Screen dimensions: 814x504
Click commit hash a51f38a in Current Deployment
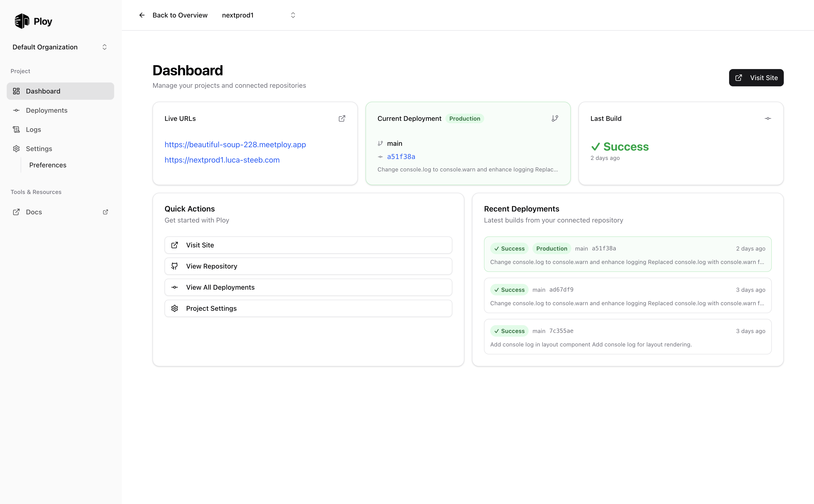click(401, 157)
